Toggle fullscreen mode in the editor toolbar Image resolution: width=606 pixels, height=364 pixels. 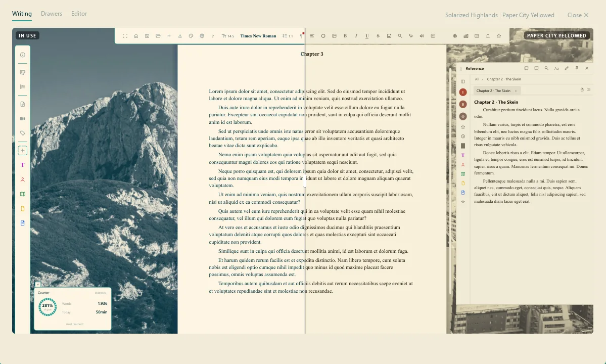coord(125,36)
